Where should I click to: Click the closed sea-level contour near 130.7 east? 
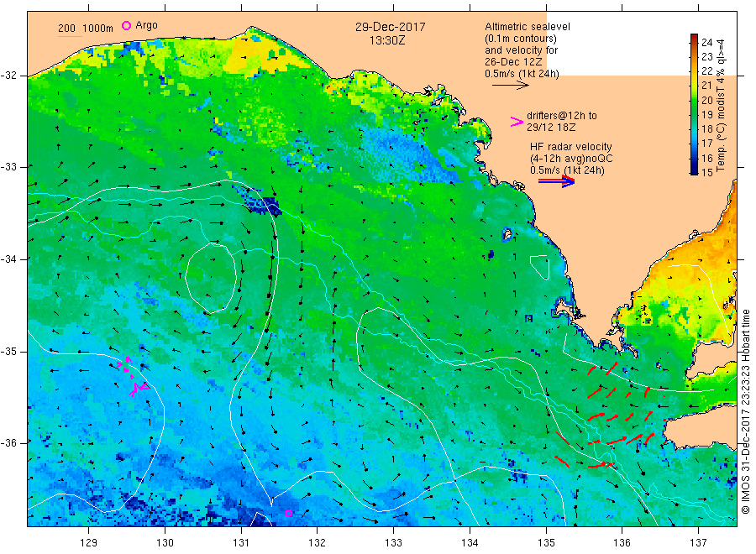click(211, 278)
